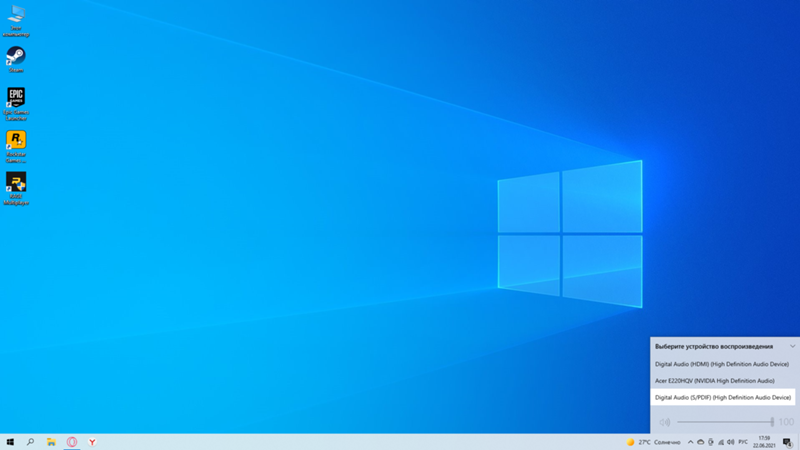The height and width of the screenshot is (450, 800).
Task: Click the taskbar search magnifier icon
Action: click(30, 441)
